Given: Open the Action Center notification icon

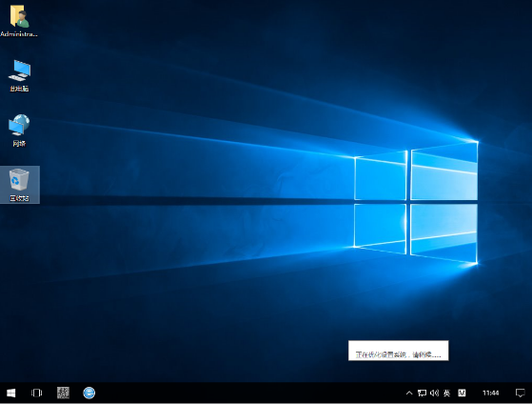Looking at the screenshot, I should point(520,394).
